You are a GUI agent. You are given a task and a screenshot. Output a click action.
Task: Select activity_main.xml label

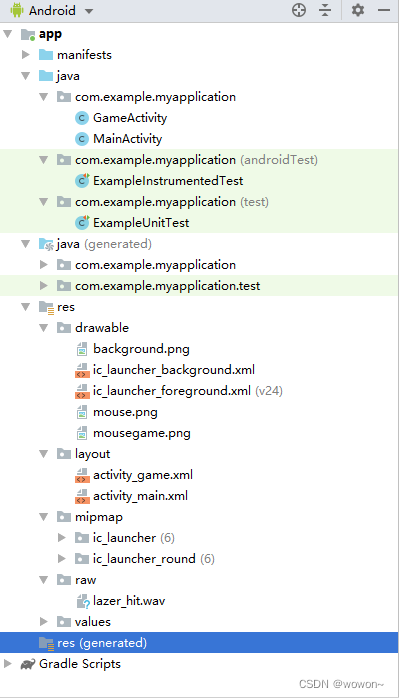[140, 496]
